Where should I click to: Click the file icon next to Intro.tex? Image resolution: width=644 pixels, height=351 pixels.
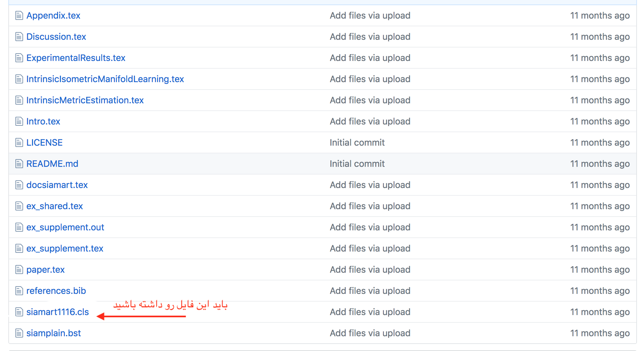tap(19, 121)
